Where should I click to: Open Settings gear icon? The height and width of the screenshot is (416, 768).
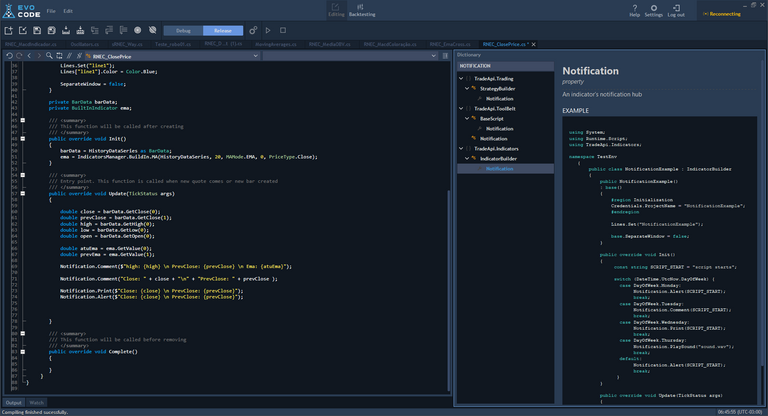coord(653,8)
